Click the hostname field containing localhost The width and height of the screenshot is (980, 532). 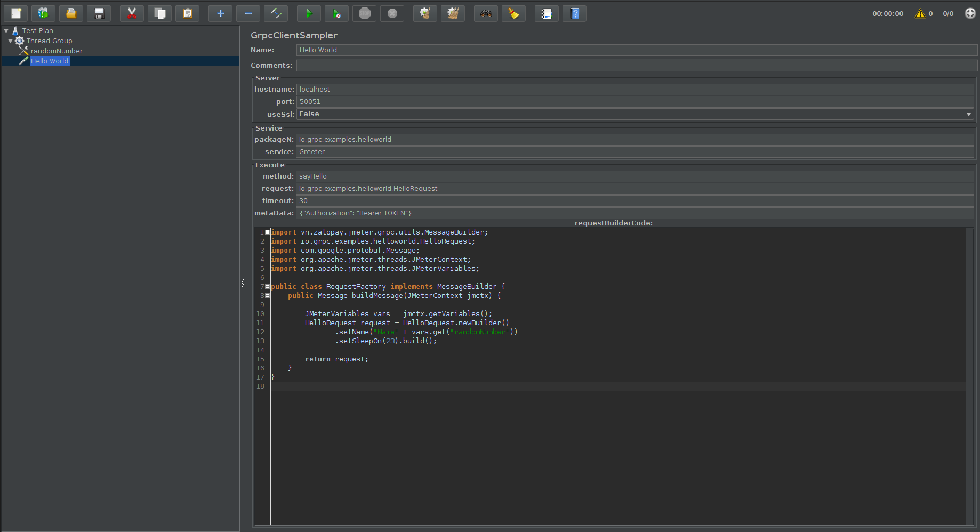coord(634,90)
